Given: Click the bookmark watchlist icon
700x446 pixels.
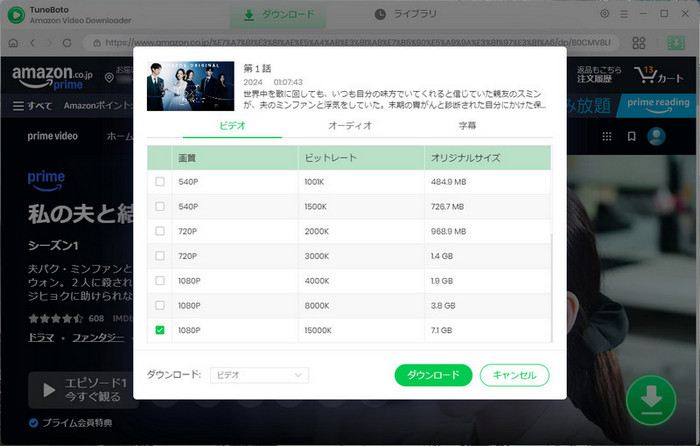Looking at the screenshot, I should [631, 136].
